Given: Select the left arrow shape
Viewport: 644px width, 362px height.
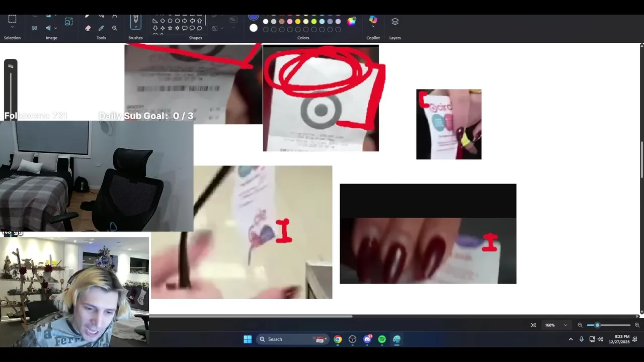Looking at the screenshot, I should [192, 21].
